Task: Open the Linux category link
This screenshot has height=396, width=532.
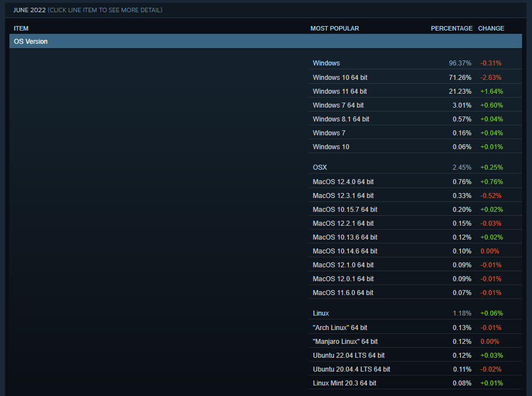Action: (321, 313)
